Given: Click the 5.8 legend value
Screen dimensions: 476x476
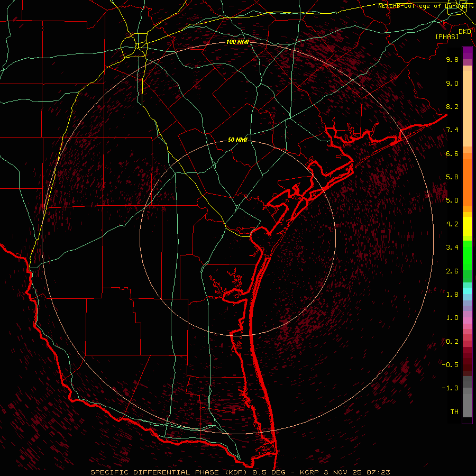Looking at the screenshot, I should pos(452,177).
